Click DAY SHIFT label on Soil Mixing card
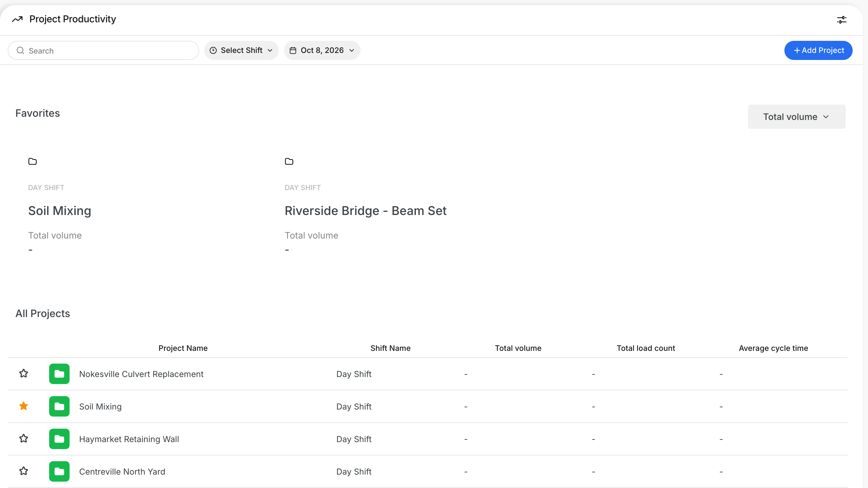The image size is (868, 488). 46,188
